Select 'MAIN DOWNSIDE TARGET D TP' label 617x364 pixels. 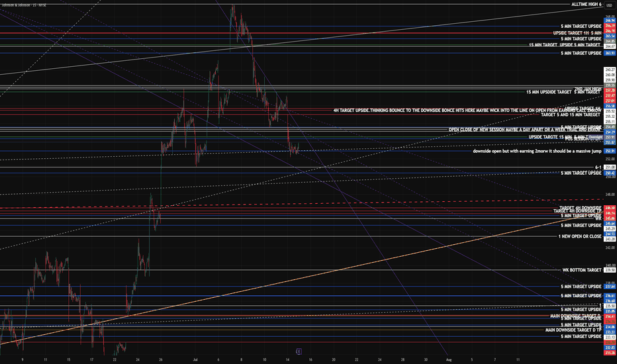click(573, 330)
